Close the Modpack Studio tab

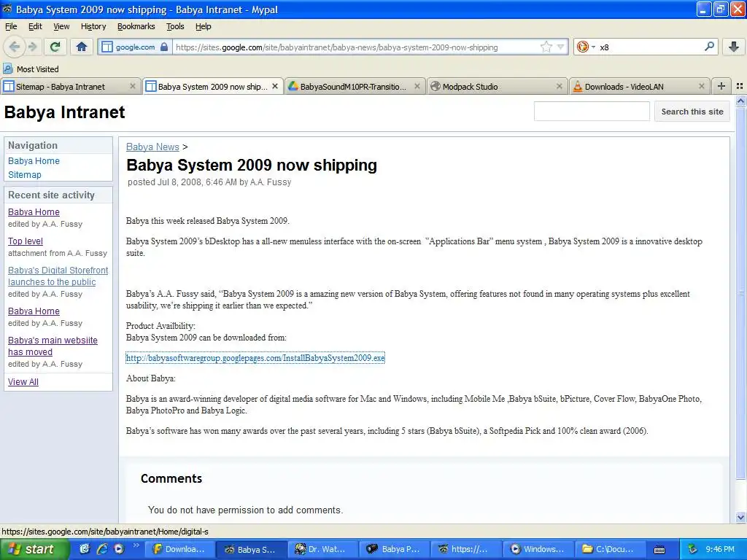click(x=560, y=86)
